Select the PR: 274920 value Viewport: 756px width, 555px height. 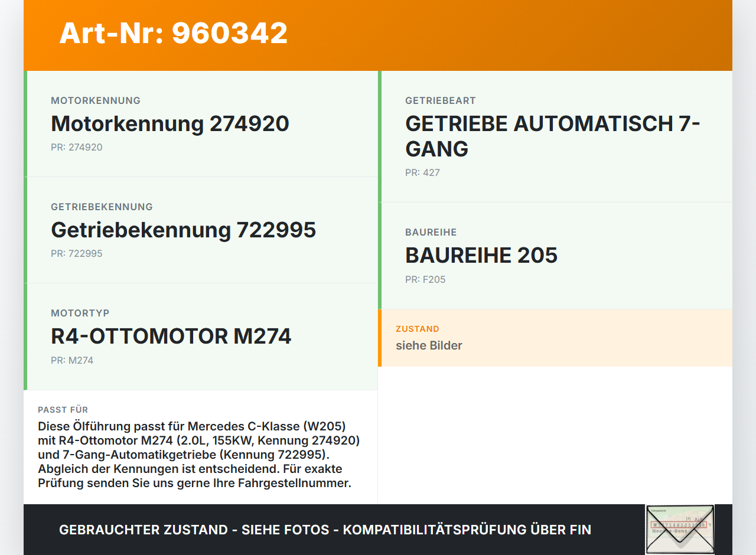pyautogui.click(x=77, y=147)
